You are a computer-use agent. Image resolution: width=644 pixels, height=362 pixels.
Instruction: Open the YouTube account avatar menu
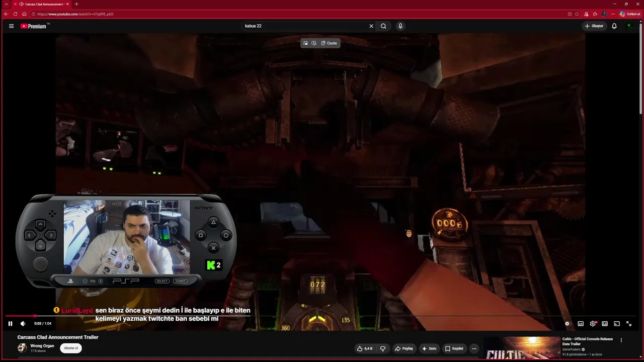pos(629,26)
